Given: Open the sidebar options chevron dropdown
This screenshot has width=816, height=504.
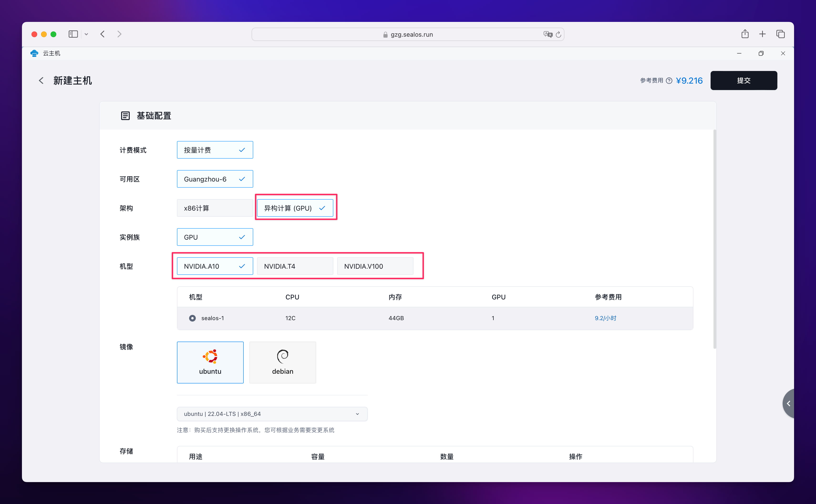Looking at the screenshot, I should pos(86,34).
